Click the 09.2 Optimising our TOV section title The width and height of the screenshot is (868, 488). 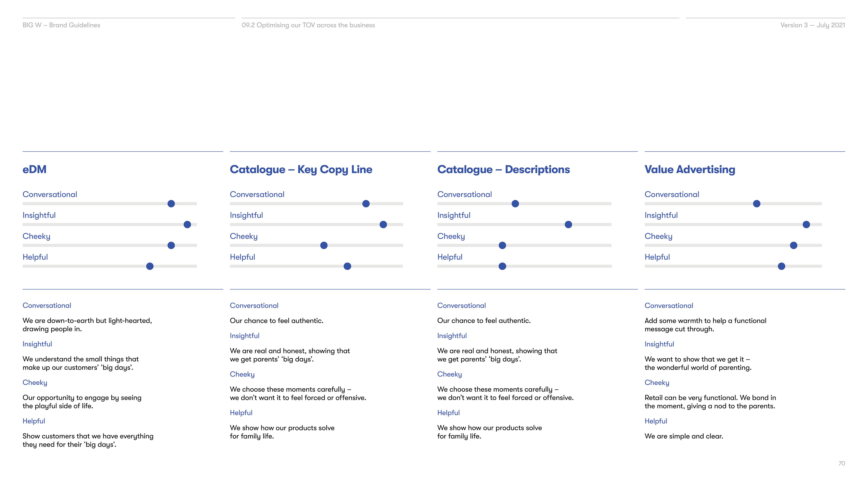[x=308, y=25]
